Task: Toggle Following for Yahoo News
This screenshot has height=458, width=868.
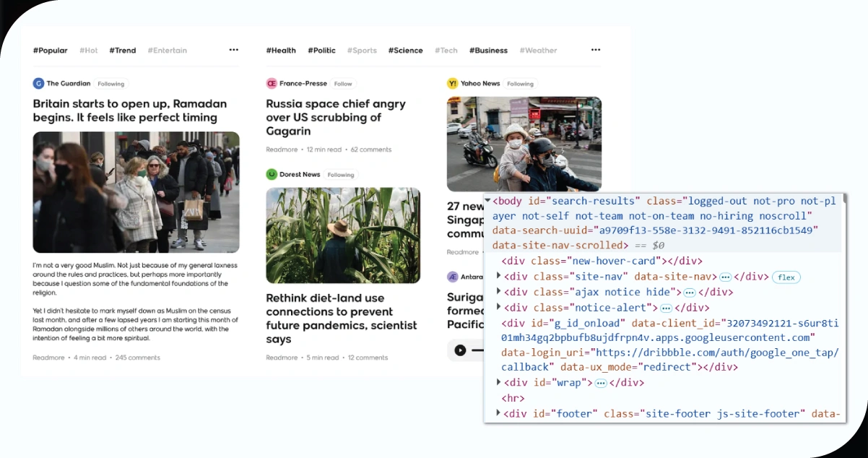Action: click(520, 84)
